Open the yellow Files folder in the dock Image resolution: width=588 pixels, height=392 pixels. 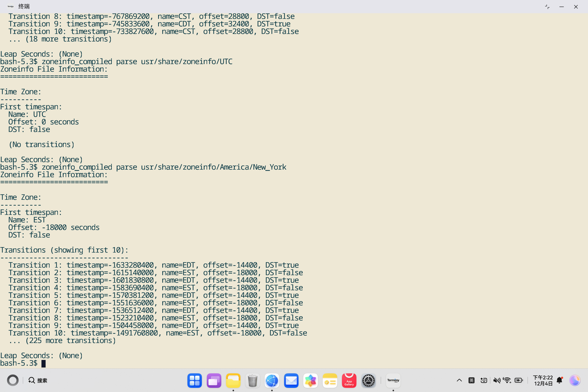click(x=233, y=381)
